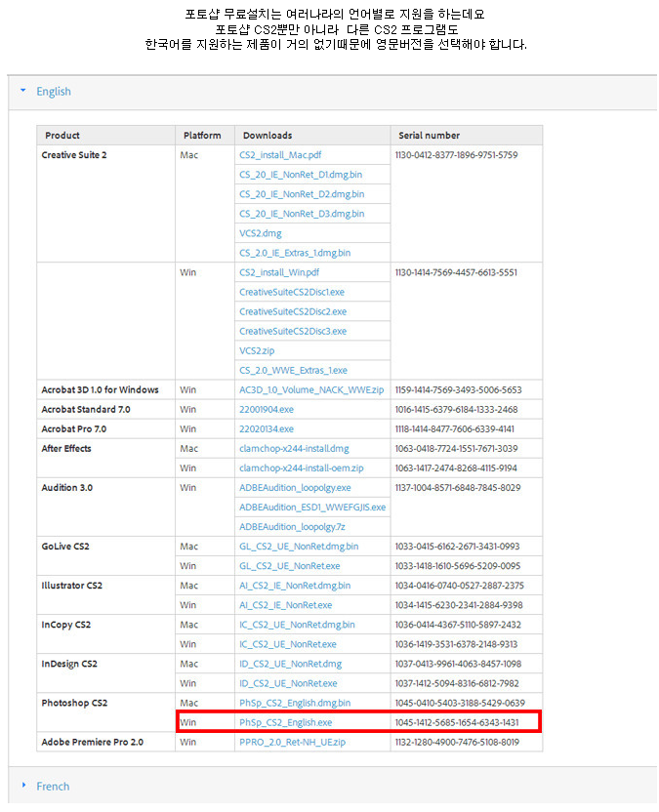Click serial number 1130-1414-7569-4457-6613-5551
Image resolution: width=659 pixels, height=812 pixels.
click(x=456, y=272)
